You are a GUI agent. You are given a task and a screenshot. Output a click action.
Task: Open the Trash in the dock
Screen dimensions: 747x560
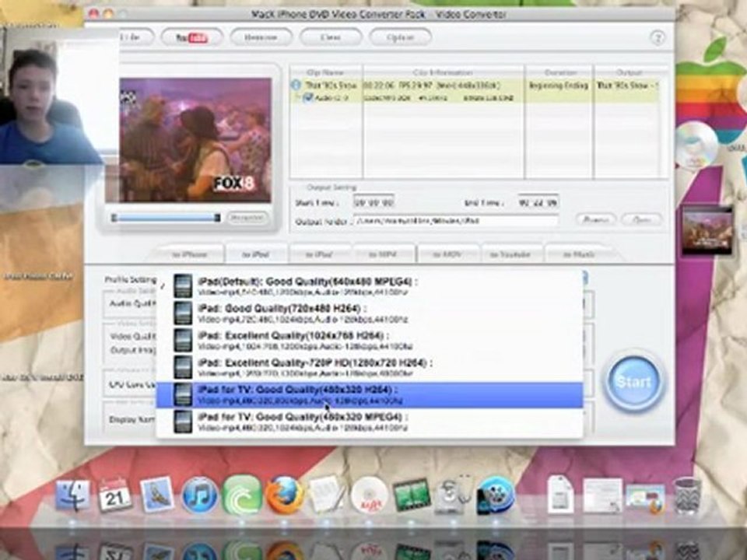[686, 496]
